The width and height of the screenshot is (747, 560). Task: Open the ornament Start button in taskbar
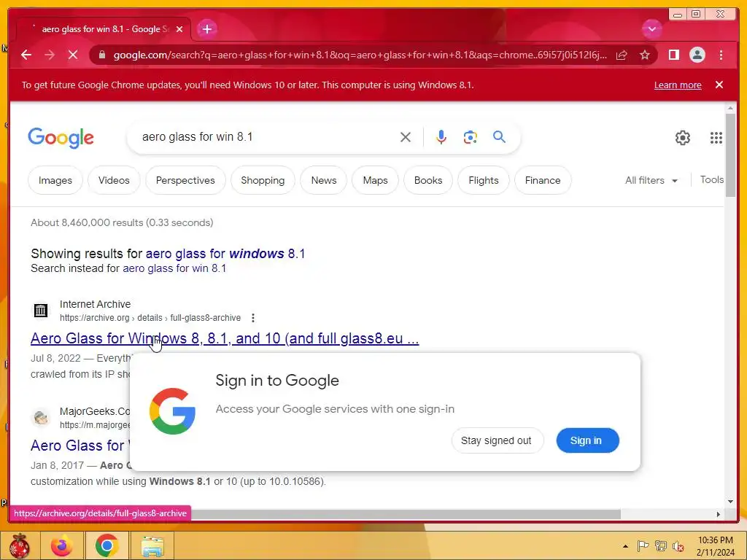point(19,545)
